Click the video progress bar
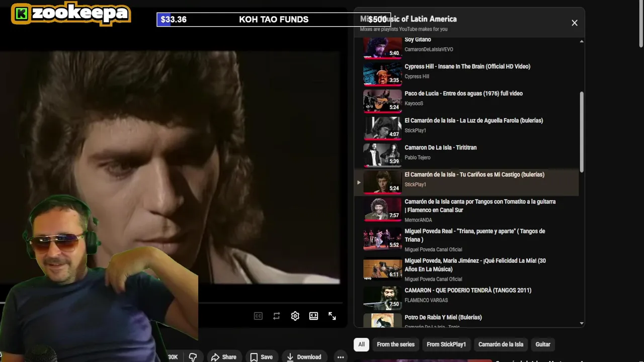Image resolution: width=644 pixels, height=362 pixels. tap(271, 303)
